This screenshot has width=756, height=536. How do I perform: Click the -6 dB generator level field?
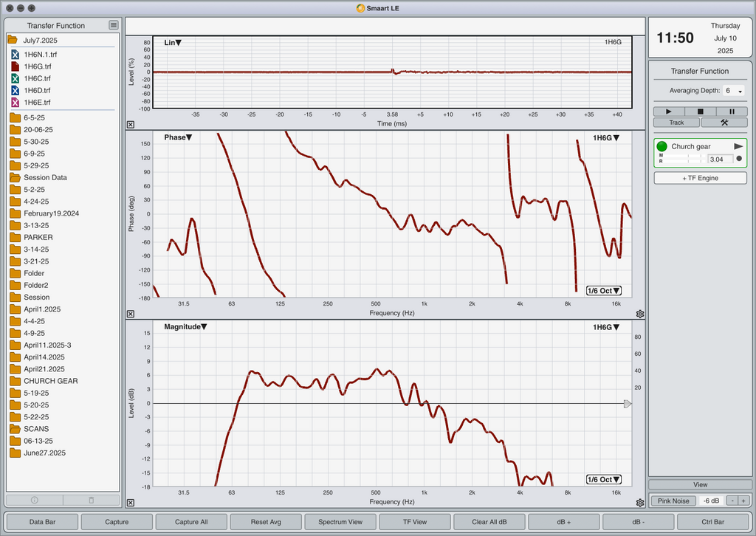pyautogui.click(x=711, y=501)
